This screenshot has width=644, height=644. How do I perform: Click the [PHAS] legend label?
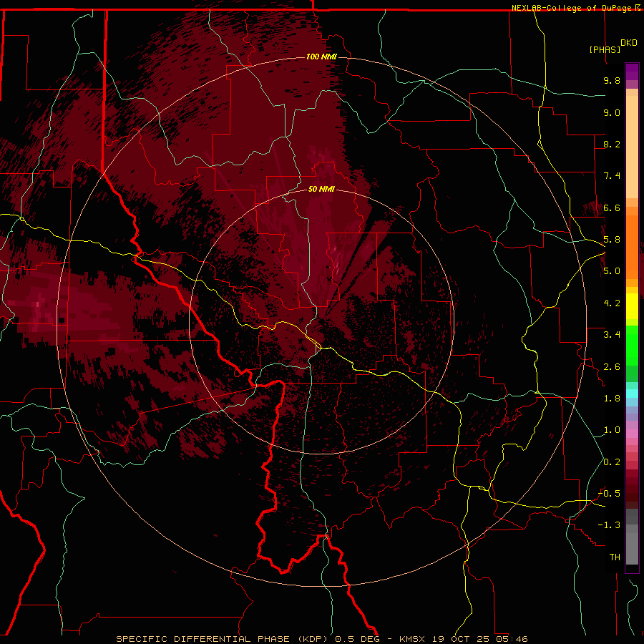click(605, 49)
